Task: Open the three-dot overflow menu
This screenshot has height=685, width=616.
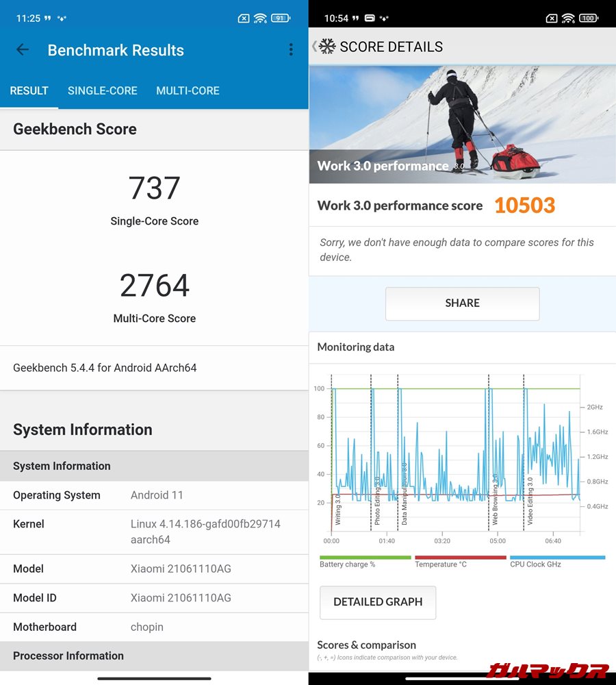Action: (291, 50)
